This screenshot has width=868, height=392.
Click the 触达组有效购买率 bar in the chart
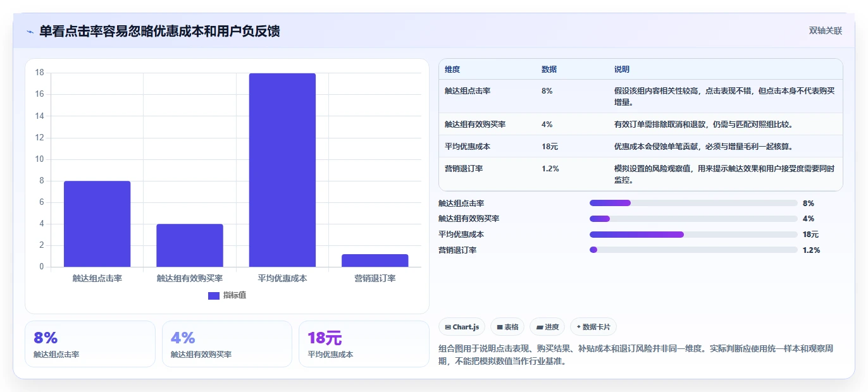[x=190, y=245]
